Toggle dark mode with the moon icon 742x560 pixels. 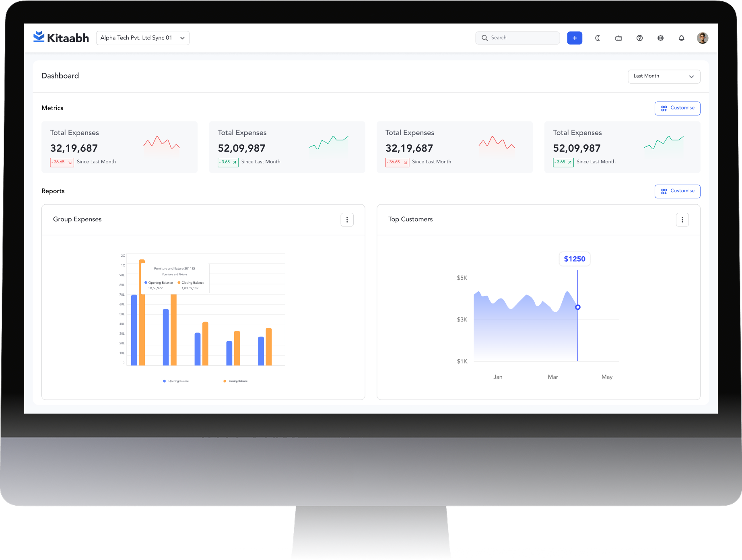coord(598,38)
